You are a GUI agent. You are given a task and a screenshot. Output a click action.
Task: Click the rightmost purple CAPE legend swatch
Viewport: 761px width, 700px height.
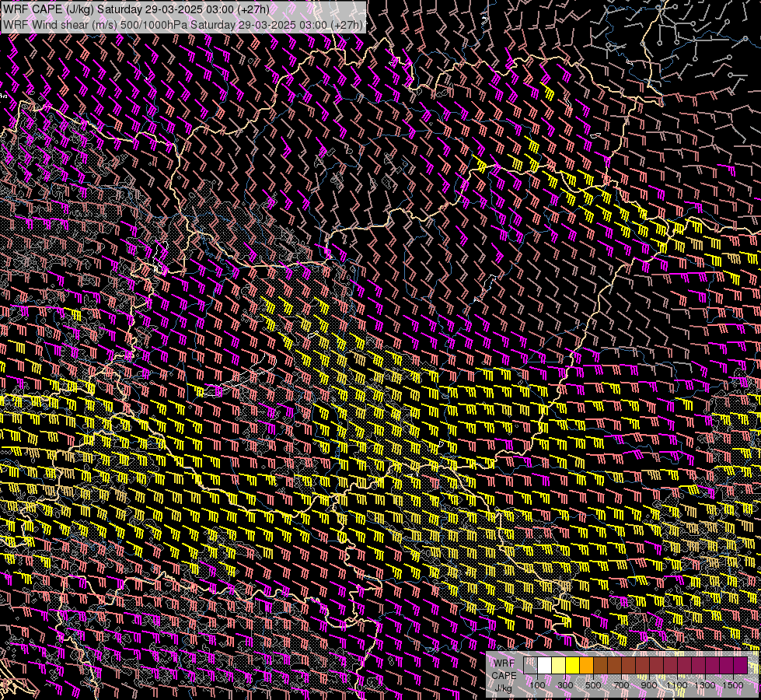(740, 666)
